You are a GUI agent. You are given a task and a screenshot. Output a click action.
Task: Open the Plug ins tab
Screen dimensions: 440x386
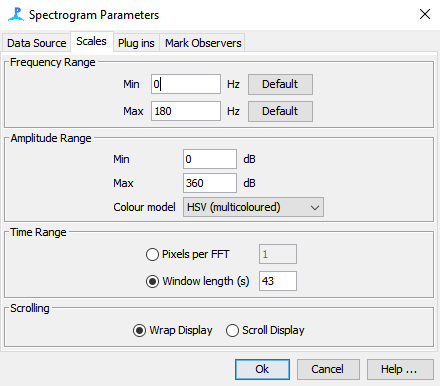coord(136,43)
